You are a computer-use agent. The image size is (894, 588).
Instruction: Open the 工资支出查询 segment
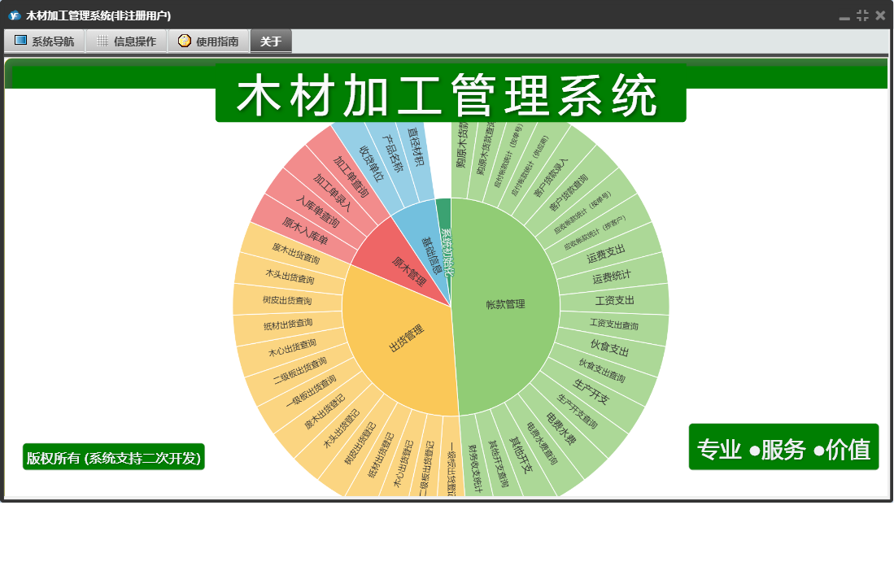pos(614,324)
